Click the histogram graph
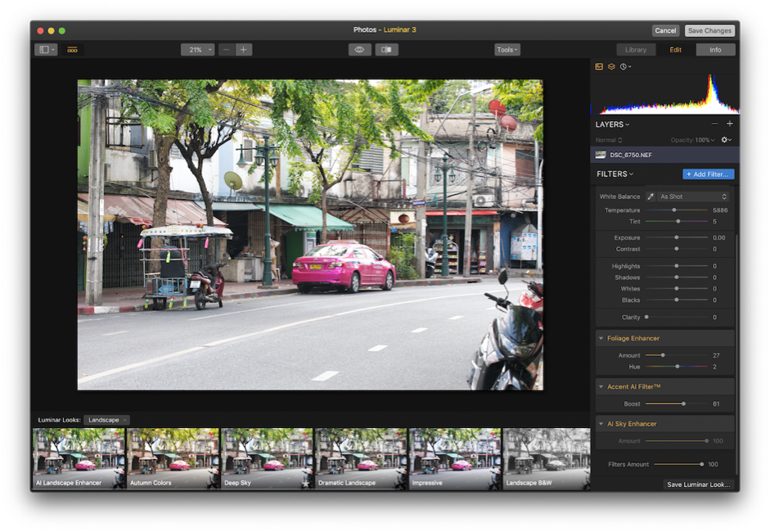The image size is (770, 532). 665,93
